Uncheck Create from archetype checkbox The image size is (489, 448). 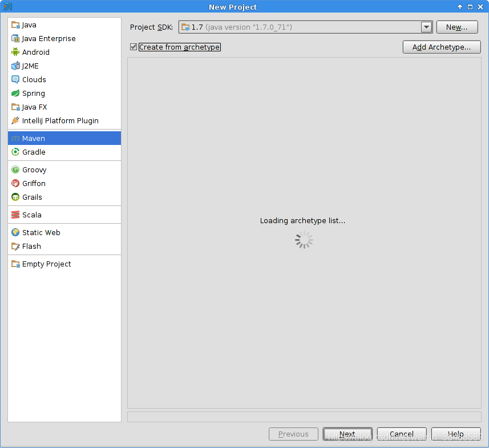click(x=134, y=47)
